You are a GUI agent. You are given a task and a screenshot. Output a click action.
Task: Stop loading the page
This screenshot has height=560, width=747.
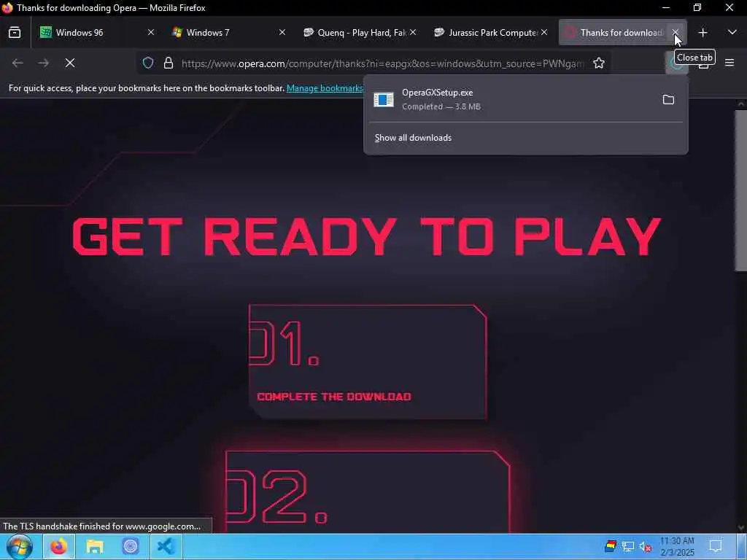click(70, 63)
